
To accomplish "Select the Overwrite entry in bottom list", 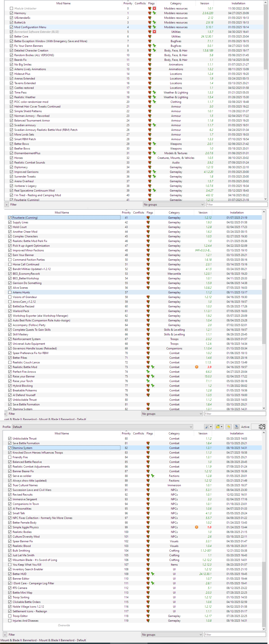I will point(64,625).
